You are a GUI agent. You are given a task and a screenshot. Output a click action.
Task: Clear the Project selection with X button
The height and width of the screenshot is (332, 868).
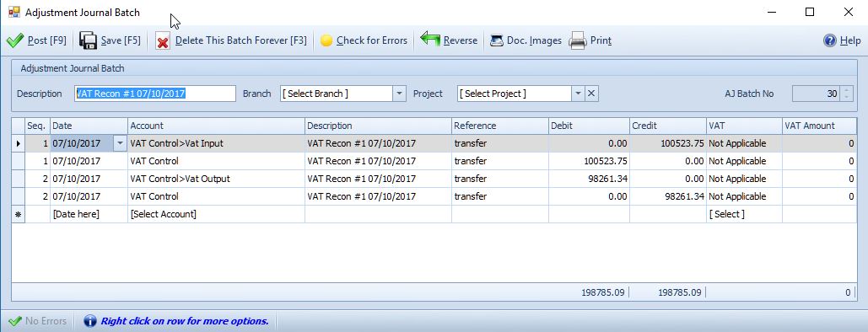[591, 94]
